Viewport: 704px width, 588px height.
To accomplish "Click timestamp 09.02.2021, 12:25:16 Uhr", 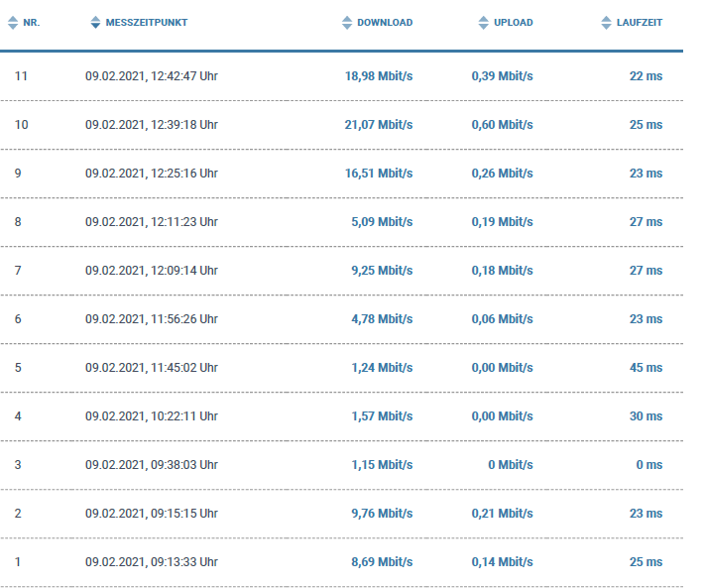I will coord(152,173).
